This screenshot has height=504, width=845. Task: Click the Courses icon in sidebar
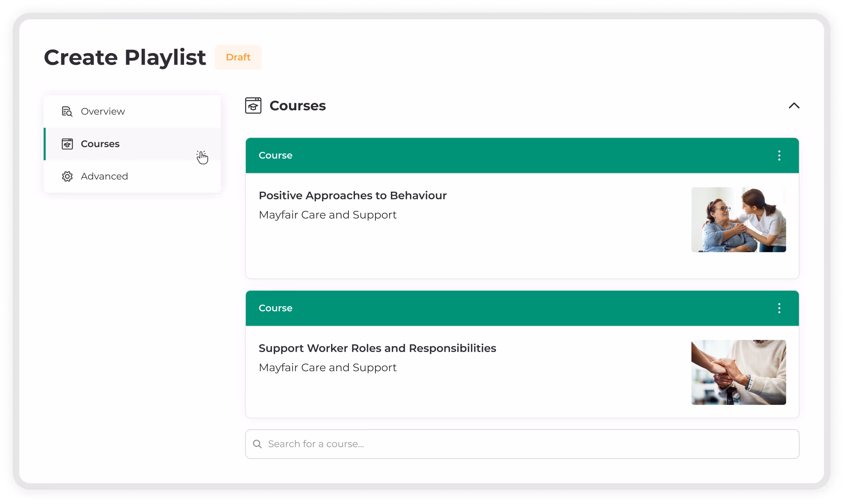67,144
